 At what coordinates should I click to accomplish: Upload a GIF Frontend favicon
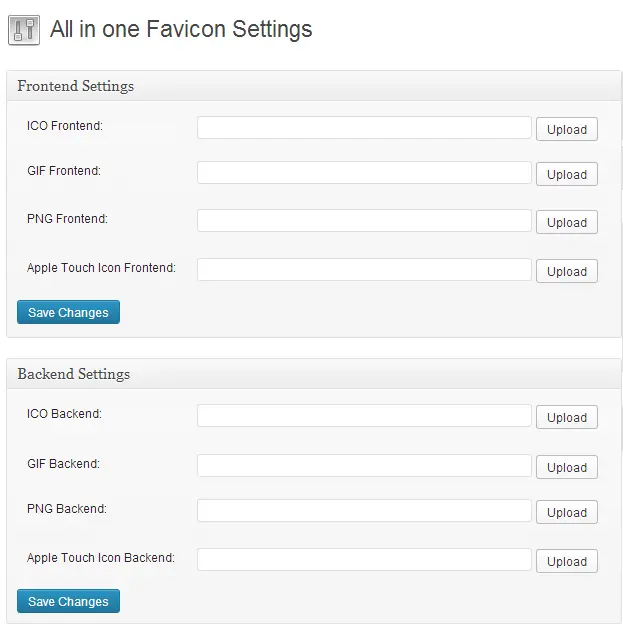pyautogui.click(x=567, y=174)
